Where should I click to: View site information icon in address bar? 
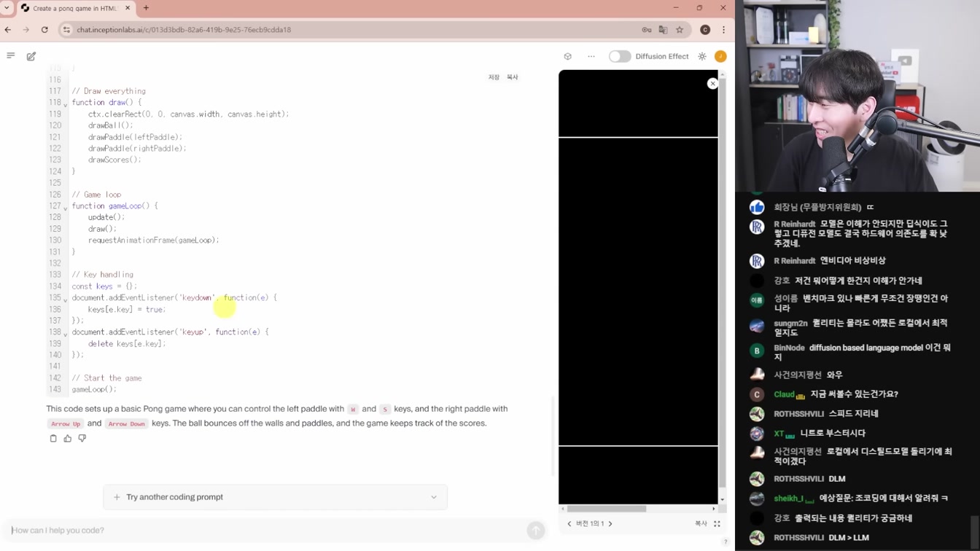click(x=66, y=30)
